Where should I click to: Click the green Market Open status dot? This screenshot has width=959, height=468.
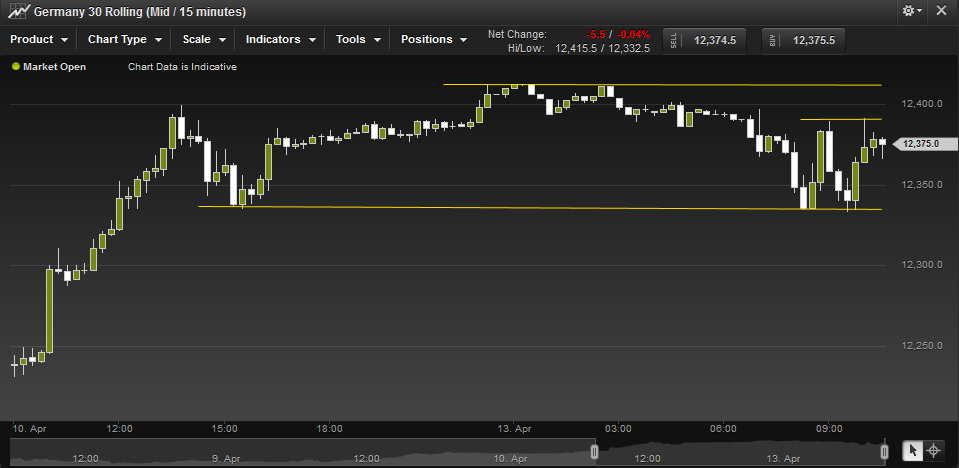tap(16, 67)
